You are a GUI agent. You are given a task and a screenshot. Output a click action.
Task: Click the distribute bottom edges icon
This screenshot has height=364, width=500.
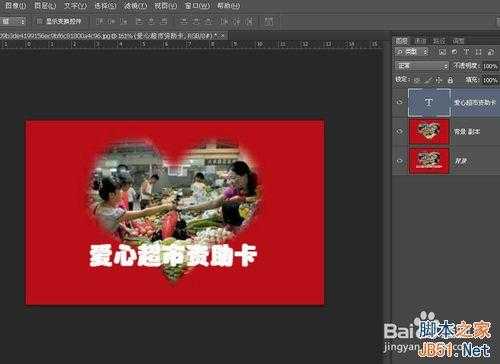pos(208,21)
